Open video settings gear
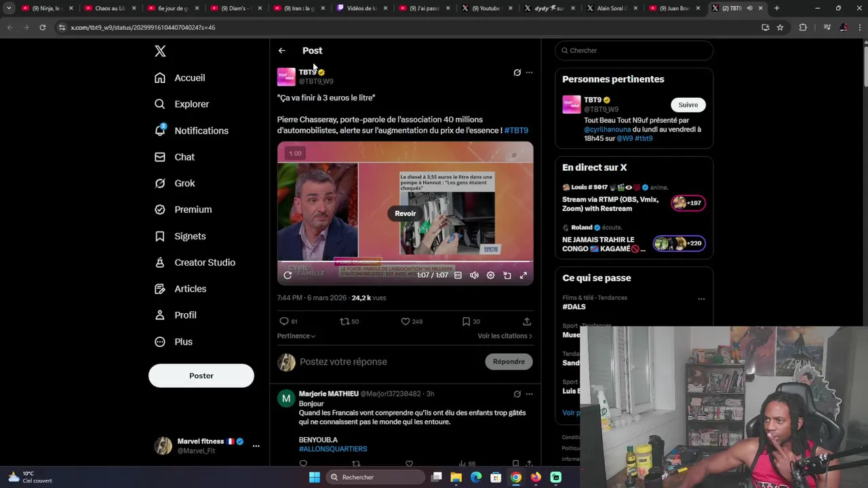The image size is (868, 488). click(490, 275)
